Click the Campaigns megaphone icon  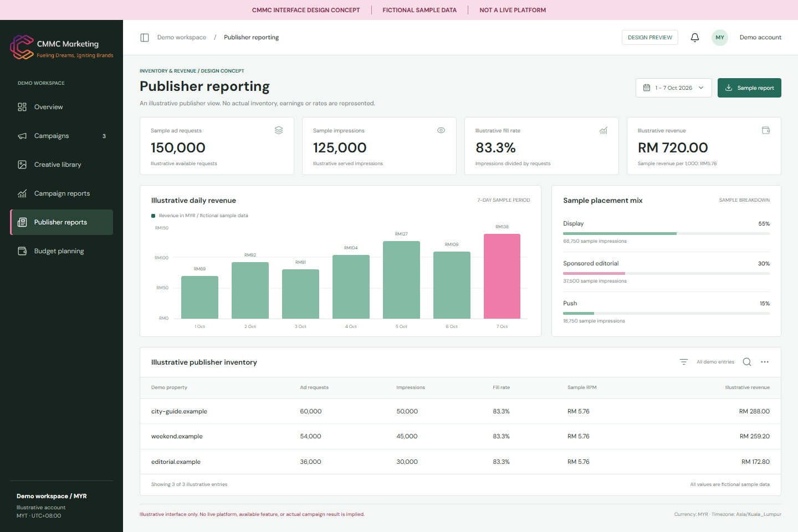click(x=22, y=136)
